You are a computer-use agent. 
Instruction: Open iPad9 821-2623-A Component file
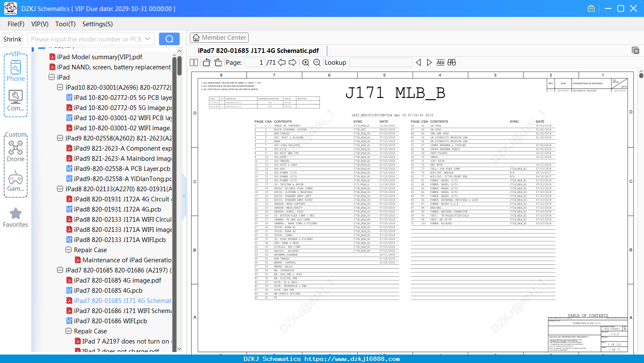point(119,148)
